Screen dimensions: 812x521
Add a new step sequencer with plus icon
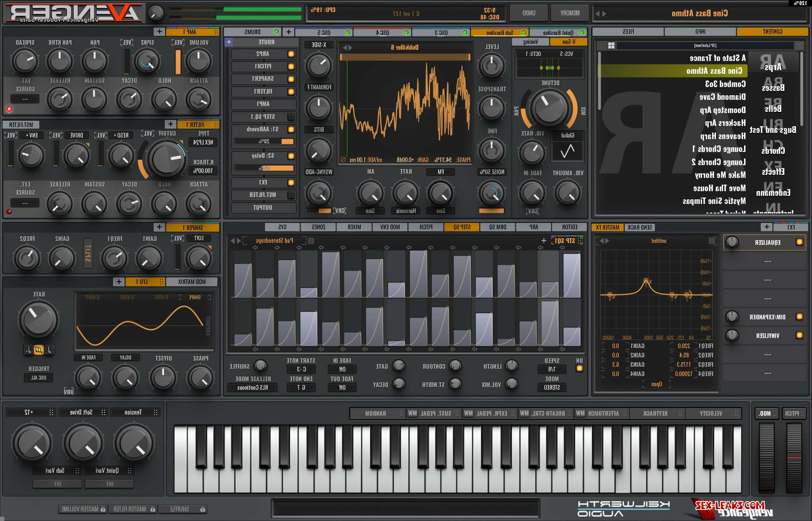[544, 241]
